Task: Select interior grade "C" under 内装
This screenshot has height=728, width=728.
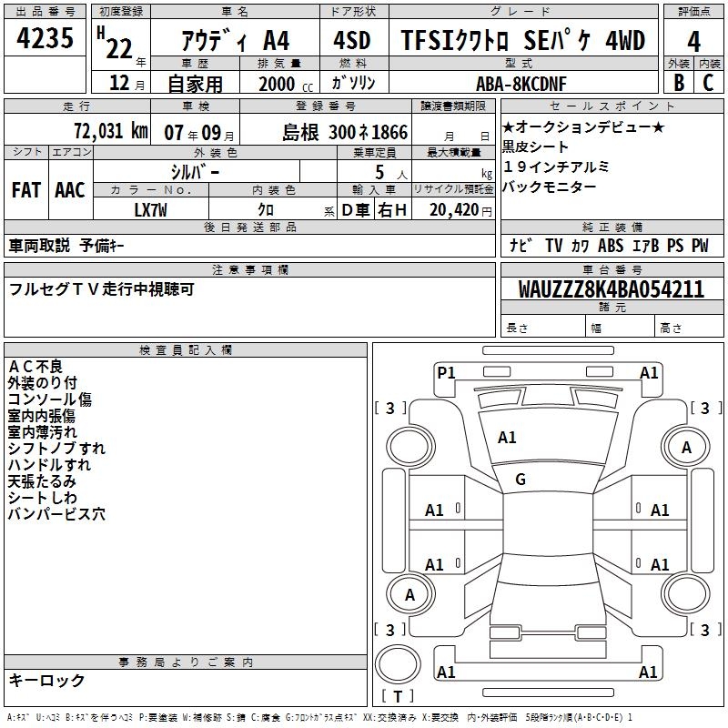Action: click(x=708, y=83)
